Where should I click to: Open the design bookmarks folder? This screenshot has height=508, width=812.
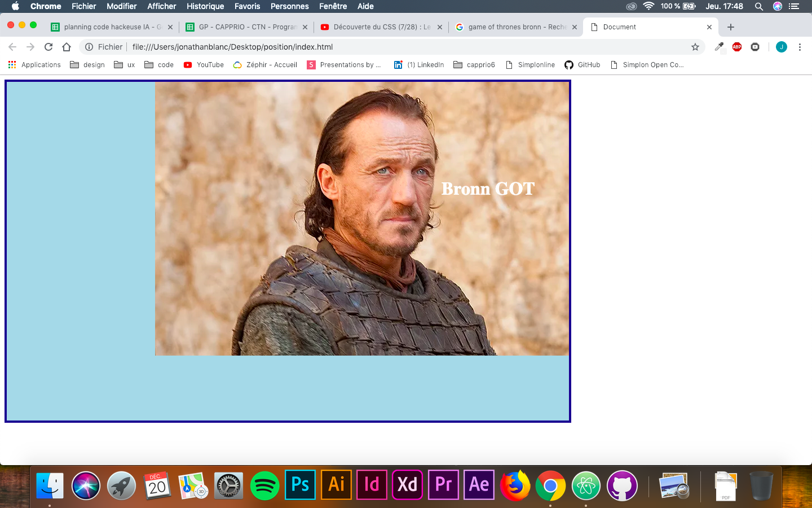(87, 65)
